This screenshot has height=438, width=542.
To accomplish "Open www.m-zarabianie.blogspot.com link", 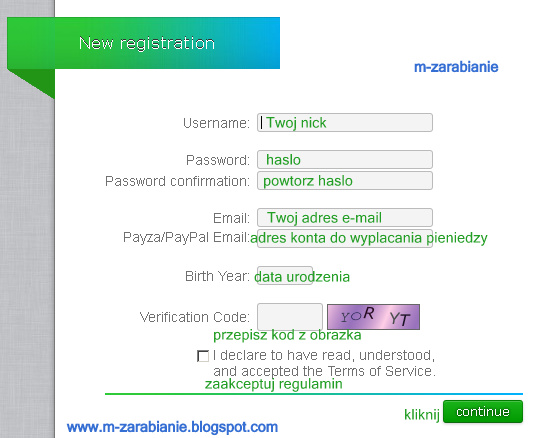I will pos(172,427).
